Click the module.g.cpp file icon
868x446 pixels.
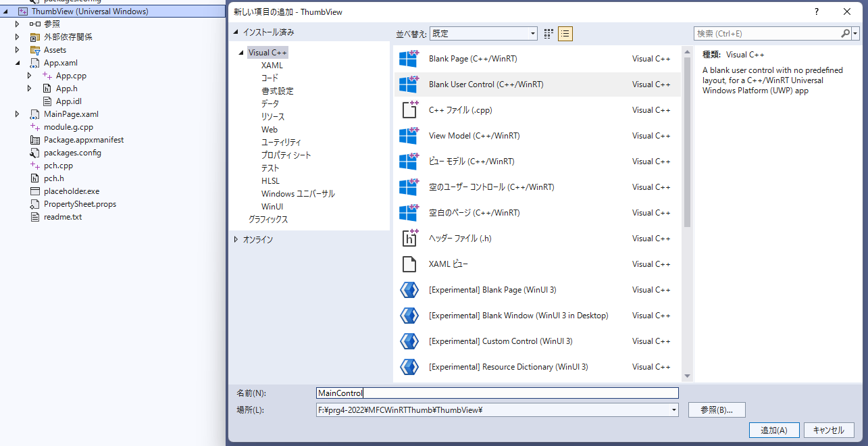35,127
